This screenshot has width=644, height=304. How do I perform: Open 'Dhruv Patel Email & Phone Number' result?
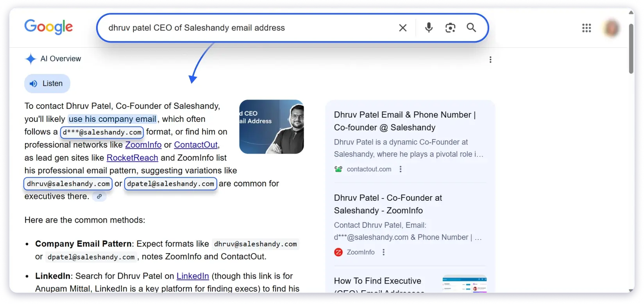[405, 121]
